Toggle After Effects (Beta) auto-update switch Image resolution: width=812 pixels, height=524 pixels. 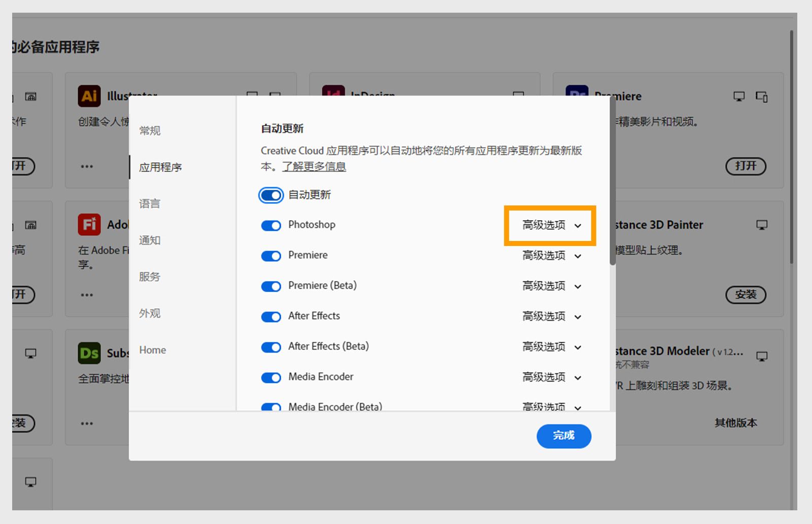(271, 347)
